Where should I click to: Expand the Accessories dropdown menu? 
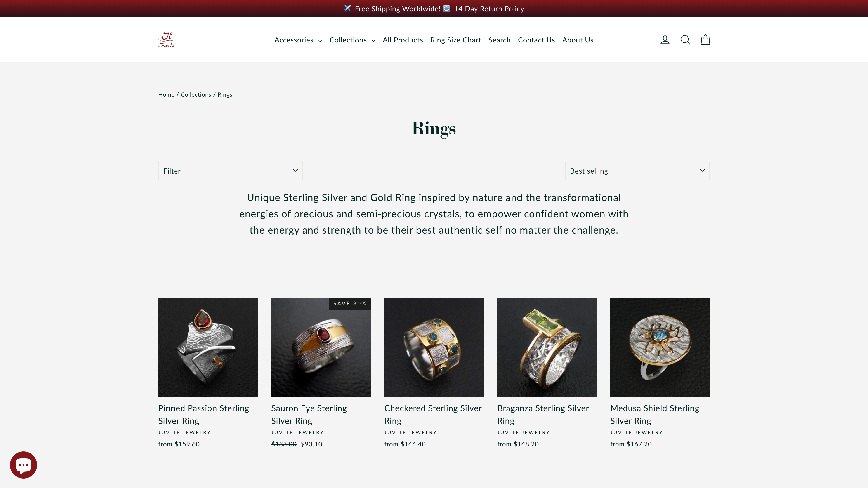(x=297, y=39)
